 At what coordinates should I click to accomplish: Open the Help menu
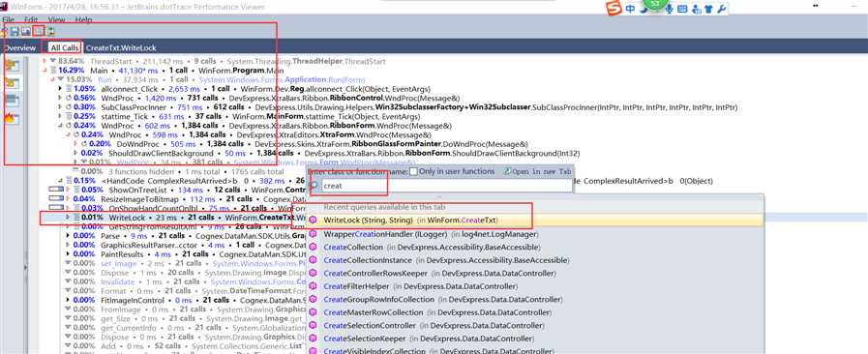(83, 19)
